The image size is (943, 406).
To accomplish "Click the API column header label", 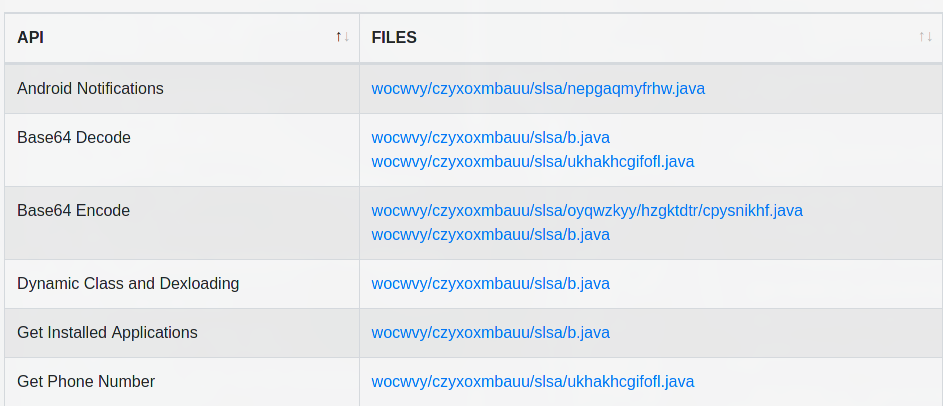I will [x=30, y=37].
